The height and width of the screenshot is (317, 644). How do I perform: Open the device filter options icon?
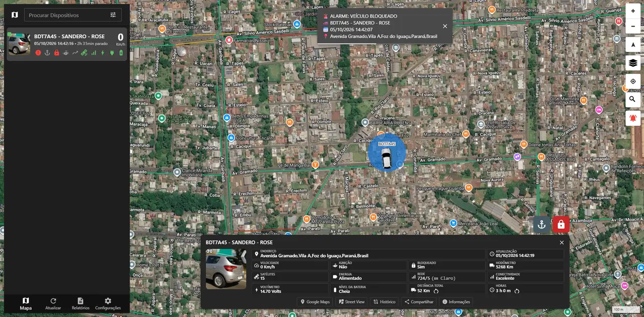pyautogui.click(x=113, y=15)
